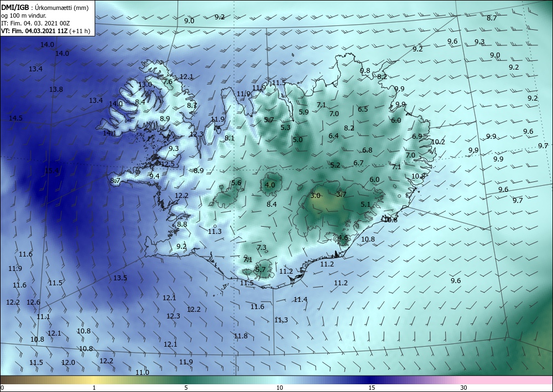Screen dimensions: 553x392
Task: Click the 9.4 value label
Action: tap(154, 176)
